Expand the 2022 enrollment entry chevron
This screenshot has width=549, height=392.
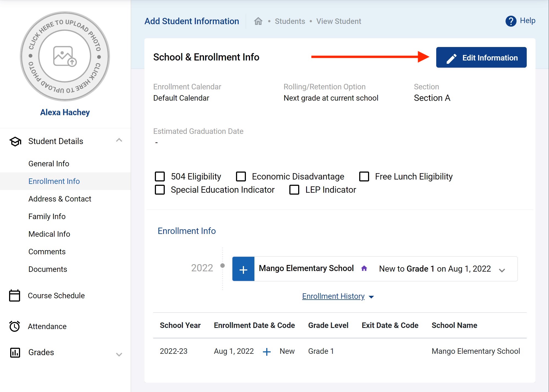[502, 270]
